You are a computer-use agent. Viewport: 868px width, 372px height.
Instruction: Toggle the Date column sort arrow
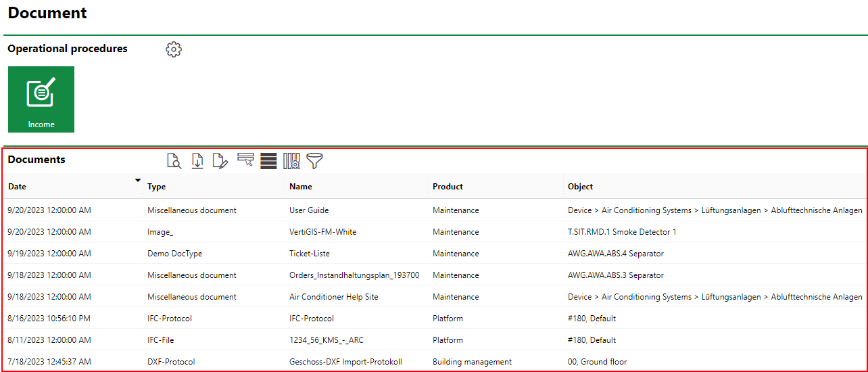click(138, 181)
